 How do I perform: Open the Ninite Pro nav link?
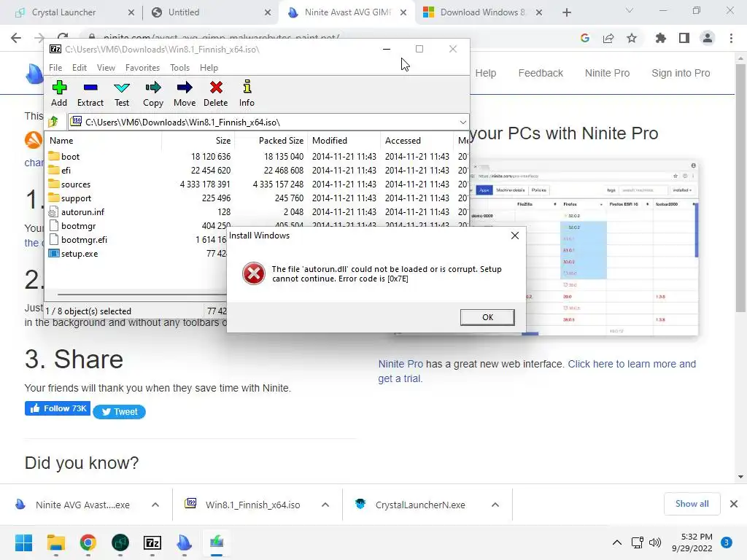pos(607,73)
